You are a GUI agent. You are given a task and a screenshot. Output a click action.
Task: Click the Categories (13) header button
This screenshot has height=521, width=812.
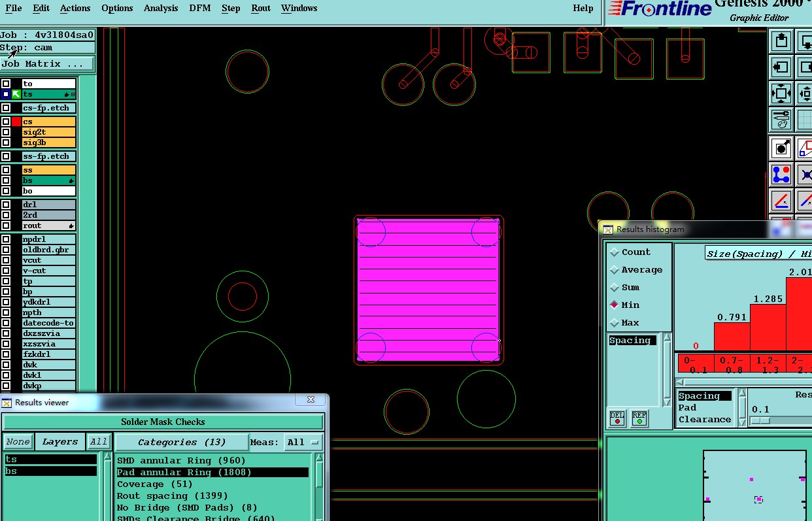182,443
